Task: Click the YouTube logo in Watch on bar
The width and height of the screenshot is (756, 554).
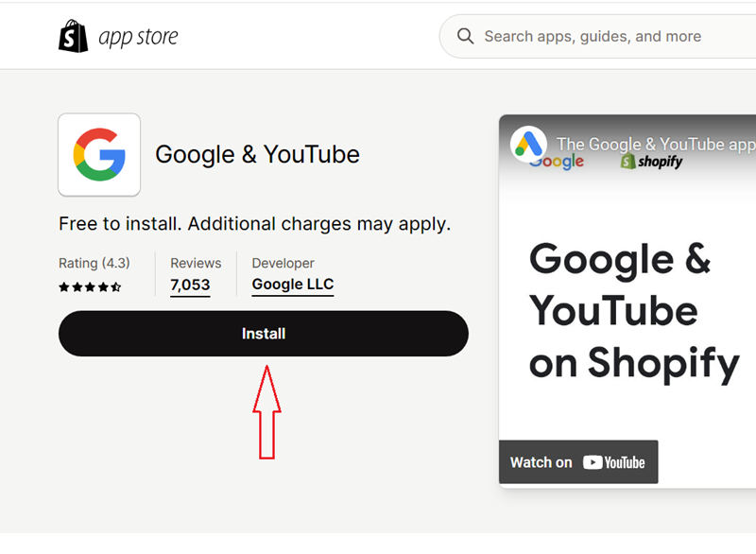Action: [x=613, y=462]
